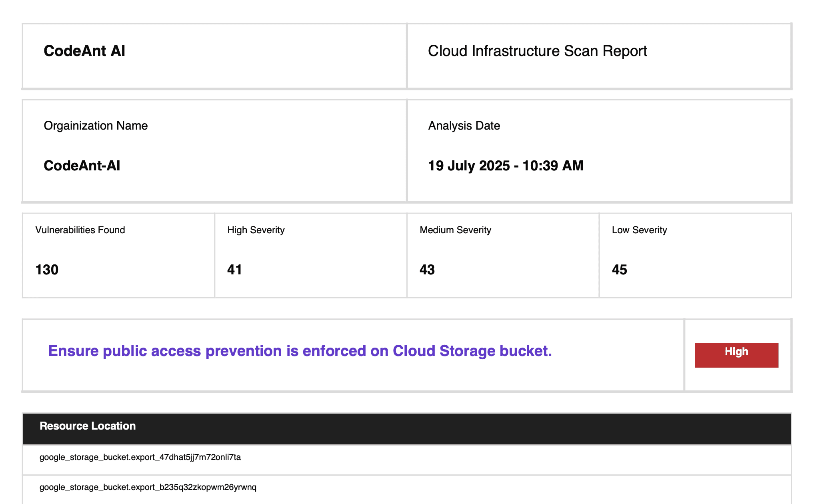Screen dimensions: 816x504
Task: Click the 43 medium severity count
Action: pyautogui.click(x=427, y=270)
